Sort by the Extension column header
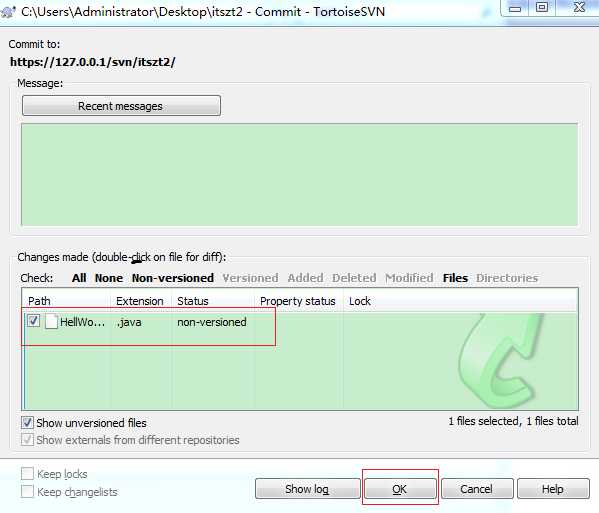 (141, 301)
